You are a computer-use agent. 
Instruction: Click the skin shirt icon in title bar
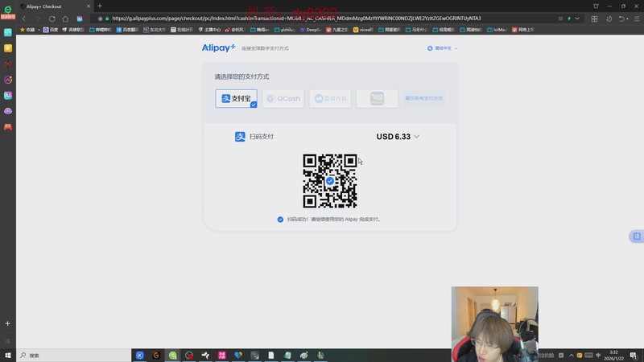click(x=596, y=6)
